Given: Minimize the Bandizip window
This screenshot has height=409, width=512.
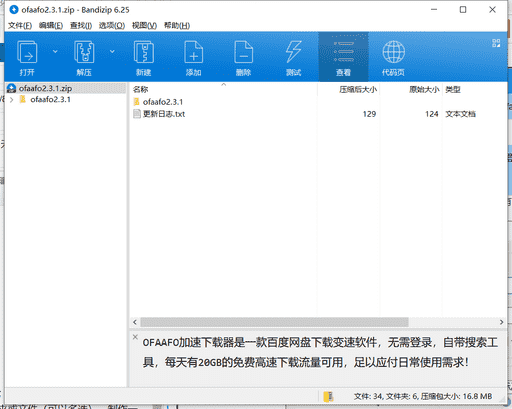Looking at the screenshot, I should 434,10.
